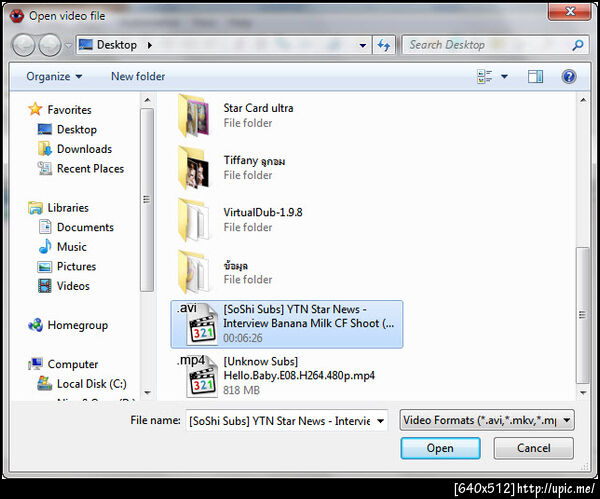
Task: Open the Organize menu
Action: click(x=54, y=77)
